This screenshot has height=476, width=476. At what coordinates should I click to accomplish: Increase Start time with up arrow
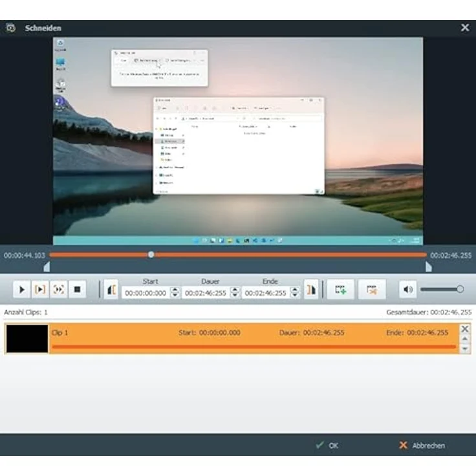click(175, 290)
